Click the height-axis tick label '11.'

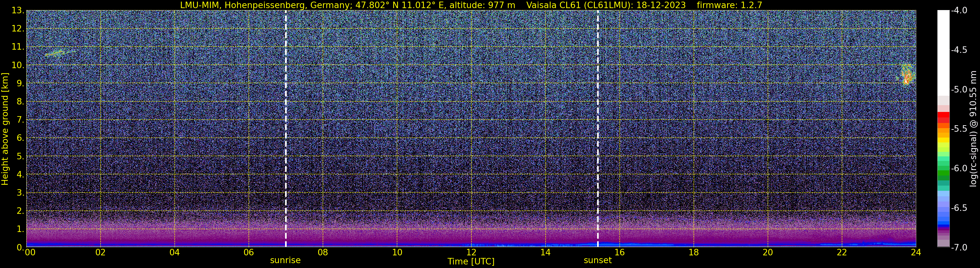[x=18, y=47]
